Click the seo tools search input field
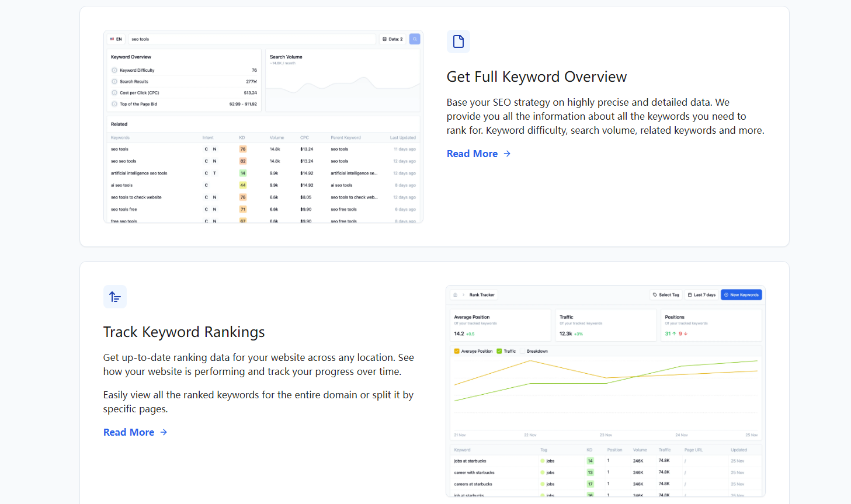The height and width of the screenshot is (504, 851). [x=251, y=39]
